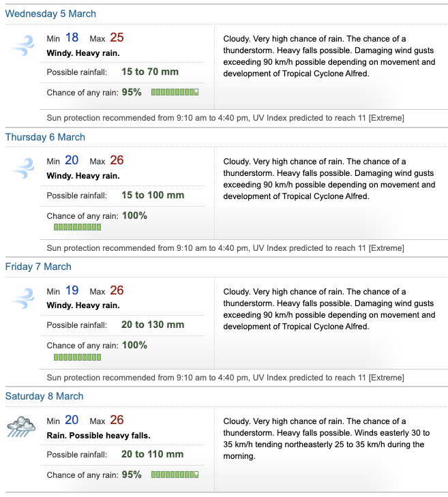Viewport: 448px width, 497px height.
Task: Click Thursday's min temperature 20
Action: pyautogui.click(x=72, y=161)
